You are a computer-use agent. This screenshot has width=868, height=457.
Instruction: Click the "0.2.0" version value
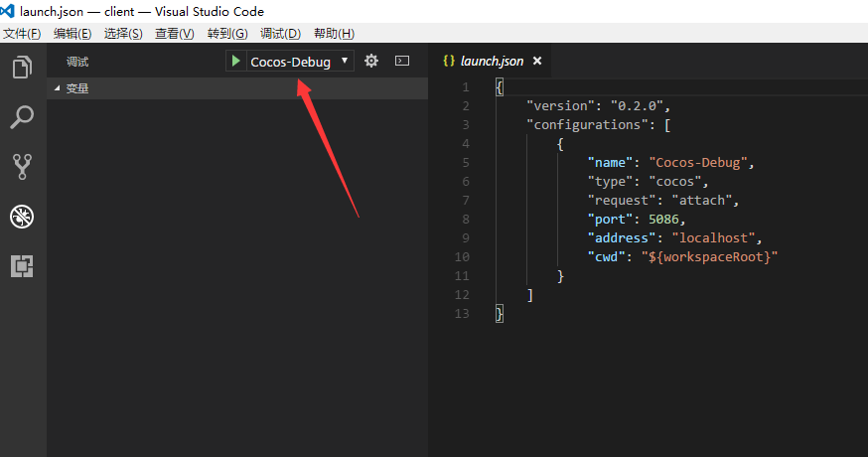pos(638,106)
